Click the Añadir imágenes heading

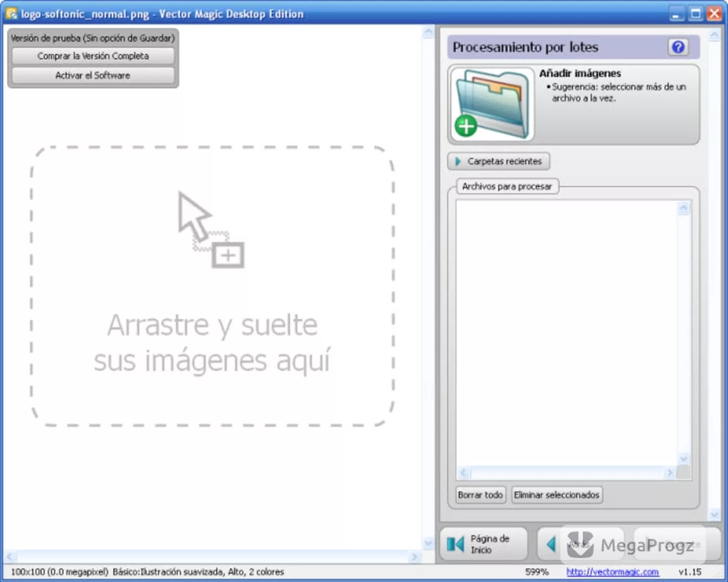580,73
